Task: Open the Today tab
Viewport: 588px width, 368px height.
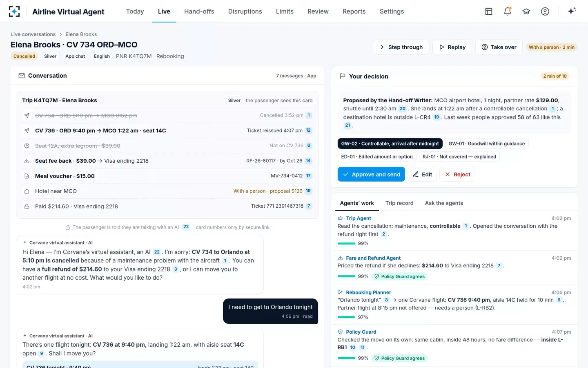Action: [x=135, y=11]
